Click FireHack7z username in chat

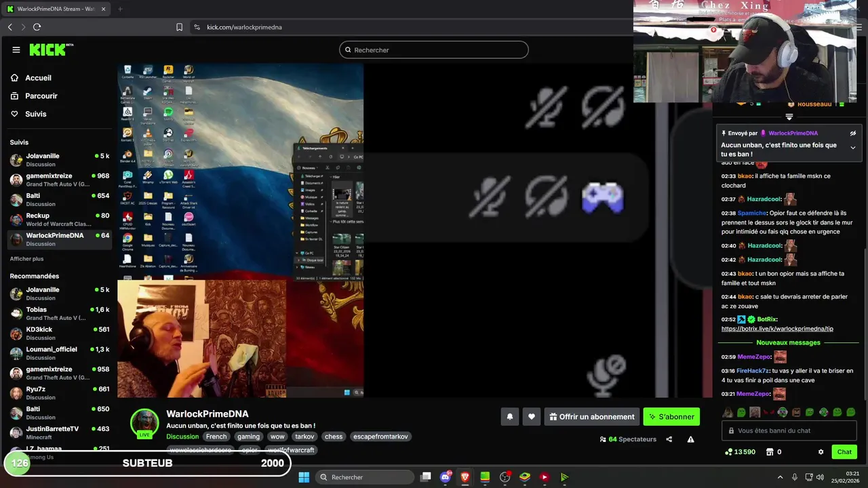(x=752, y=371)
